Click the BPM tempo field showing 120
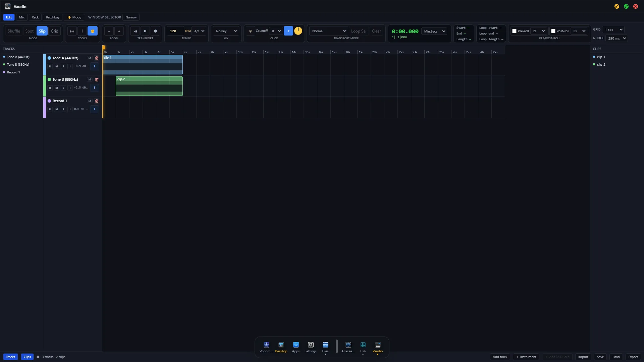 (x=175, y=31)
